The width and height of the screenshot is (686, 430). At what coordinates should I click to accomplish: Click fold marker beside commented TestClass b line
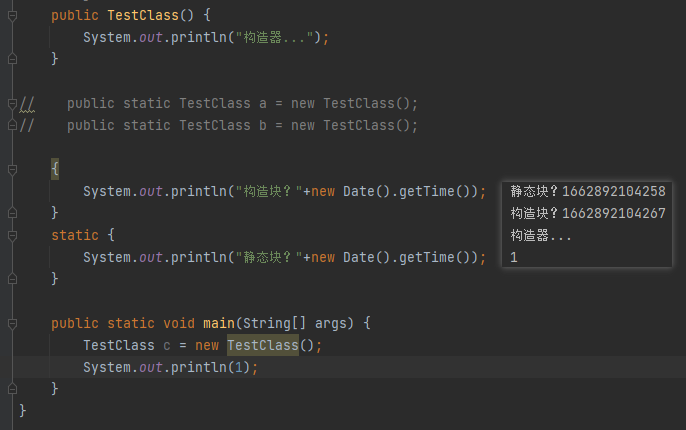[12, 125]
